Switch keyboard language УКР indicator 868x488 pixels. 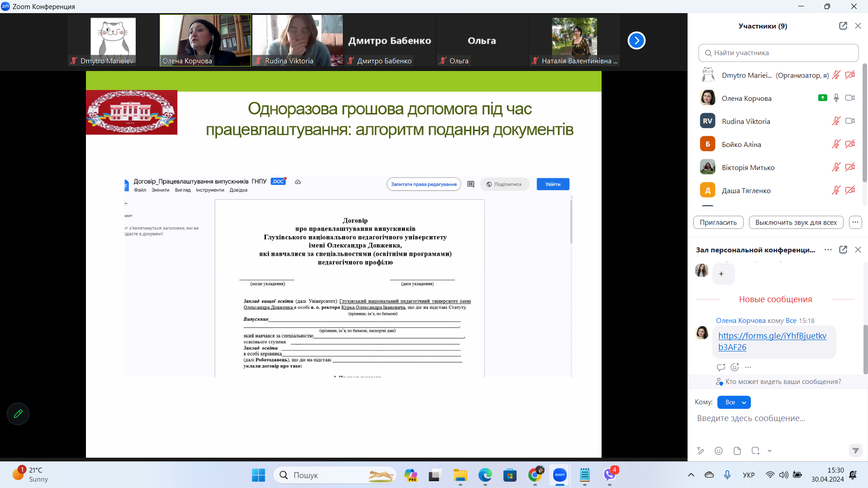coord(749,475)
